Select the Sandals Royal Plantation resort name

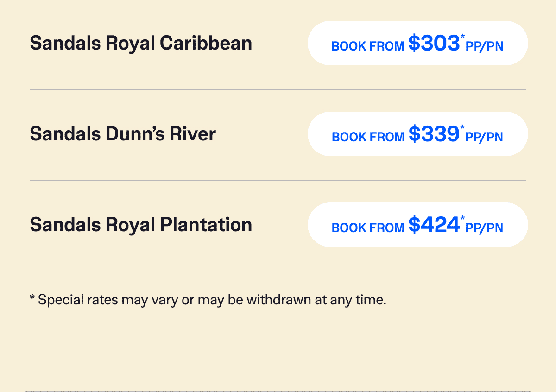[x=141, y=225]
